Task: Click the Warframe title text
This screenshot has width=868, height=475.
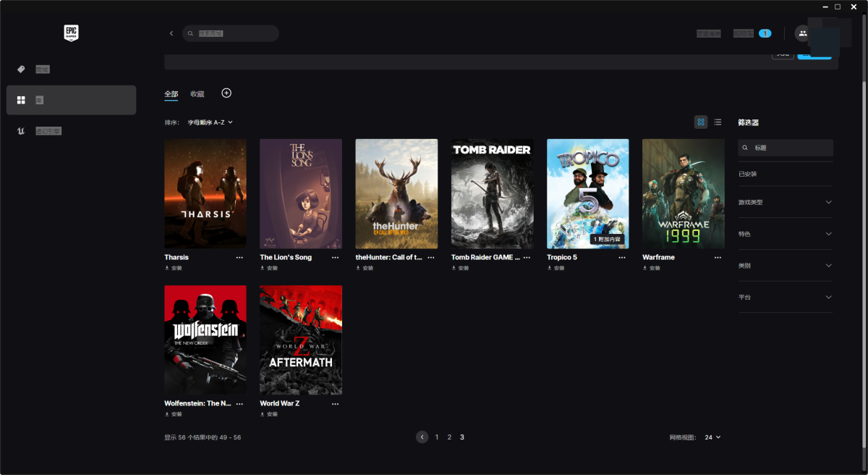Action: (658, 257)
